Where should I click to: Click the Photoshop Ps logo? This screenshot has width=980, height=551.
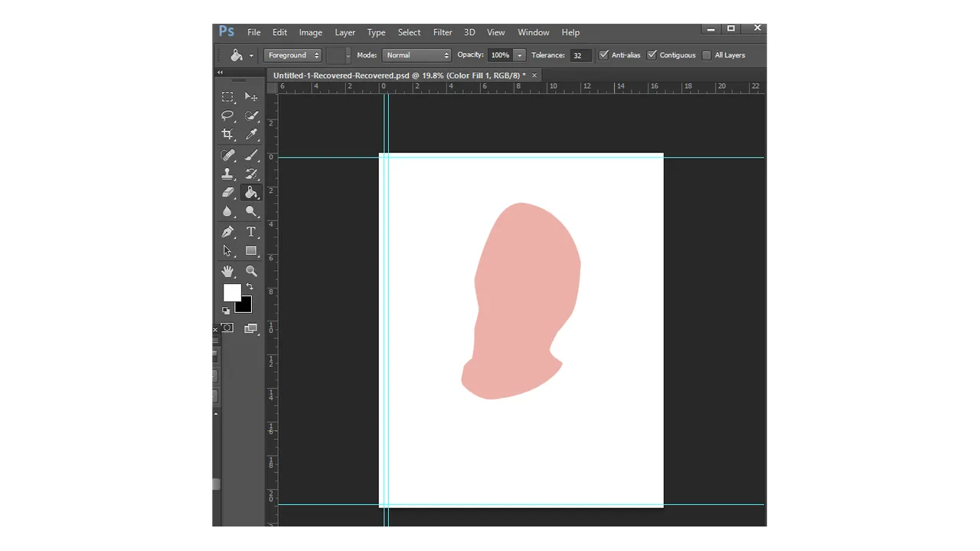tap(227, 31)
